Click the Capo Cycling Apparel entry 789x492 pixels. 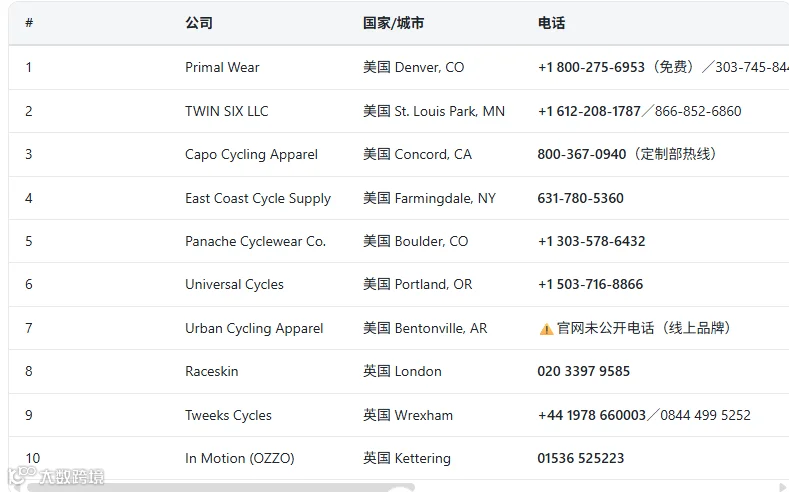coord(251,154)
